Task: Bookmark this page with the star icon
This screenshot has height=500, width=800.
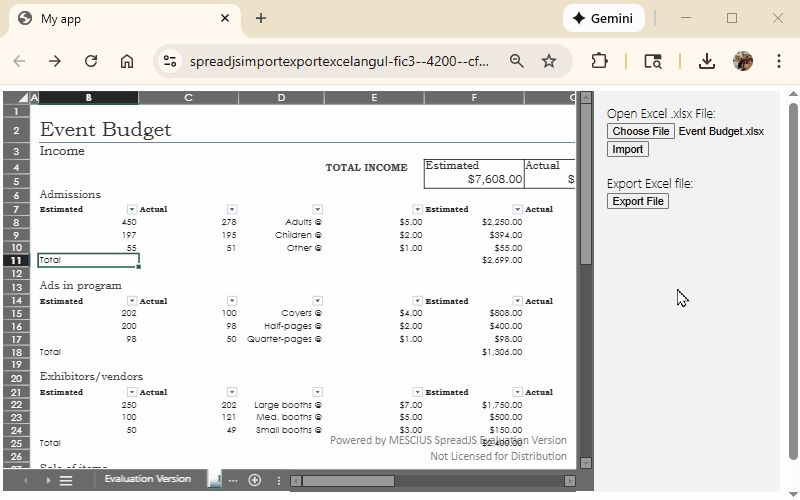Action: tap(549, 61)
